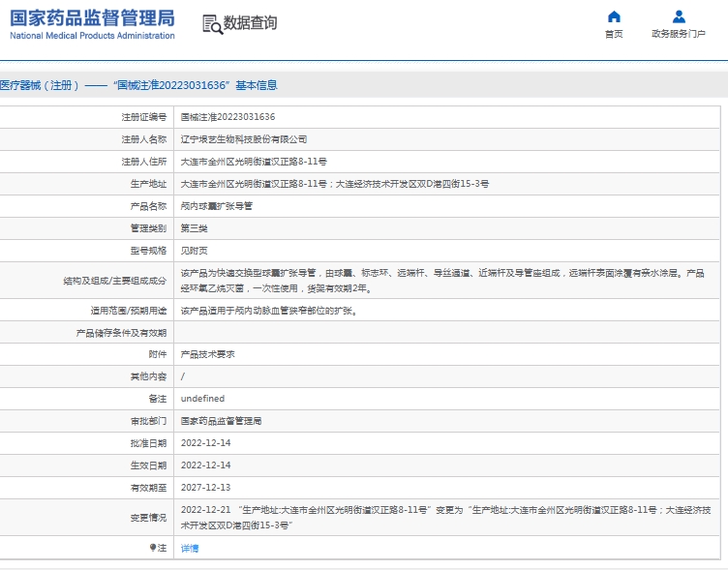This screenshot has width=728, height=570.
Task: Open the 详情 link
Action: (x=190, y=548)
